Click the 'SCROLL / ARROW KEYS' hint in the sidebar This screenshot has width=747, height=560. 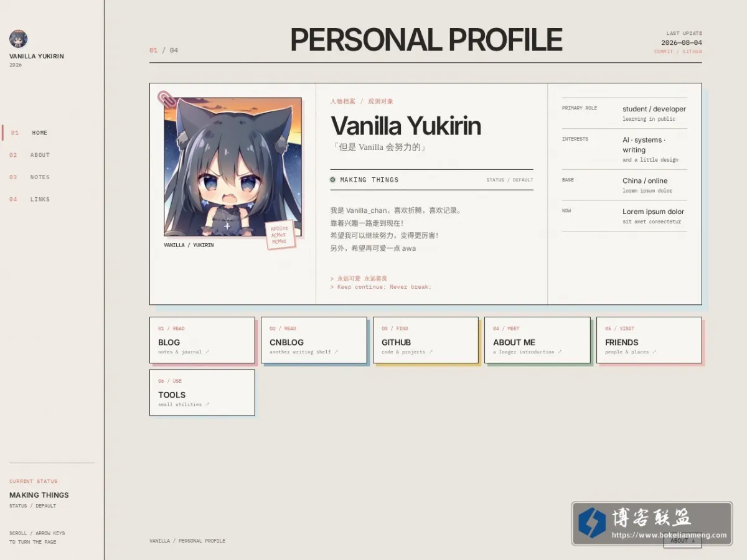click(x=37, y=533)
